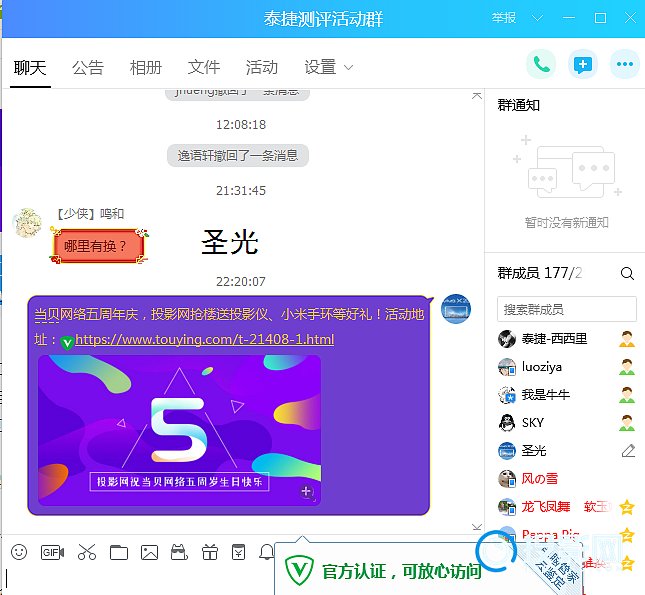Select member 风の雪 in member list
The image size is (645, 595).
(x=567, y=479)
